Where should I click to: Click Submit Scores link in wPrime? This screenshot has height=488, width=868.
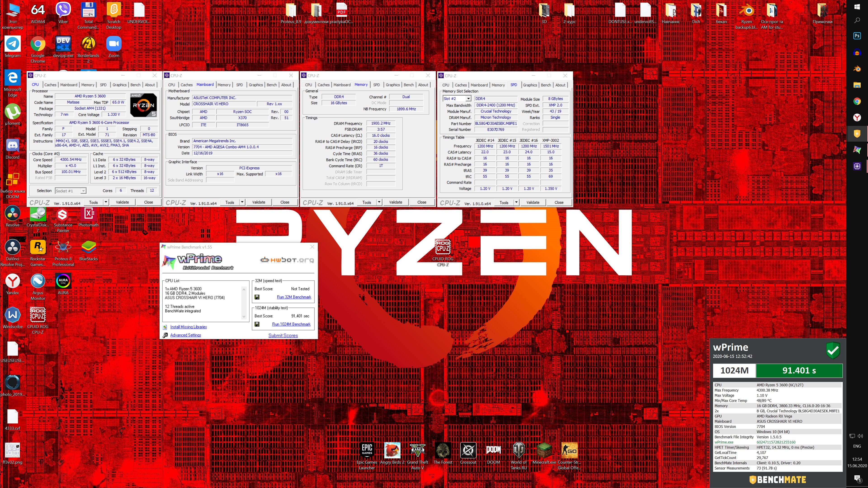pyautogui.click(x=283, y=335)
